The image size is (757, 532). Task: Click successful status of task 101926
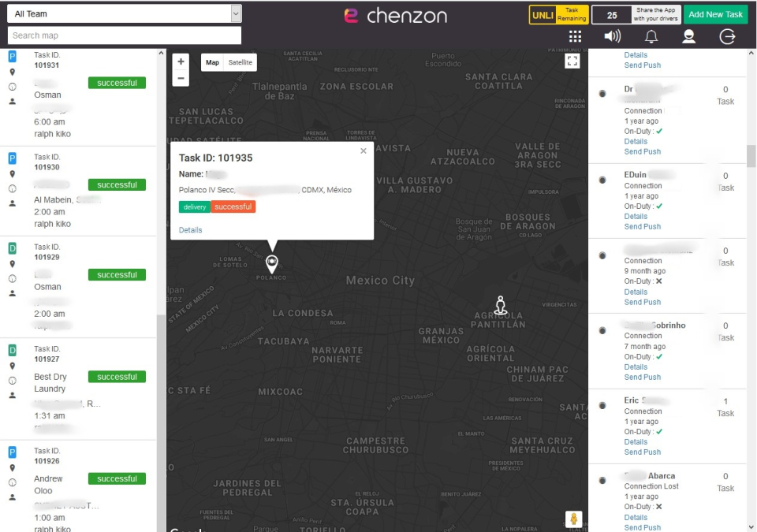coord(117,478)
